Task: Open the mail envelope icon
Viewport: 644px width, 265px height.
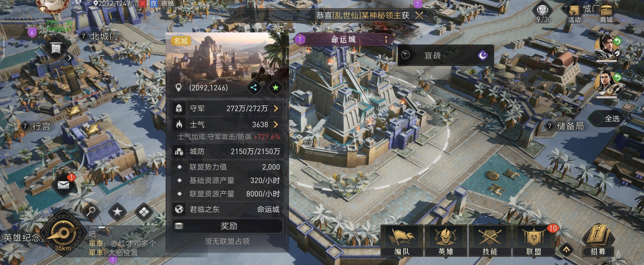Action: [x=63, y=185]
